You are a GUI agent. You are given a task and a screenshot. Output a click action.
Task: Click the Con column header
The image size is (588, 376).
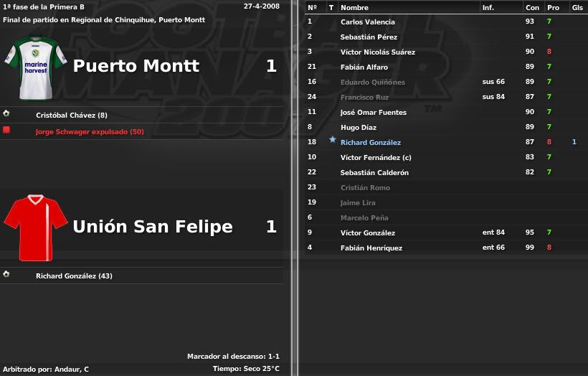point(532,7)
